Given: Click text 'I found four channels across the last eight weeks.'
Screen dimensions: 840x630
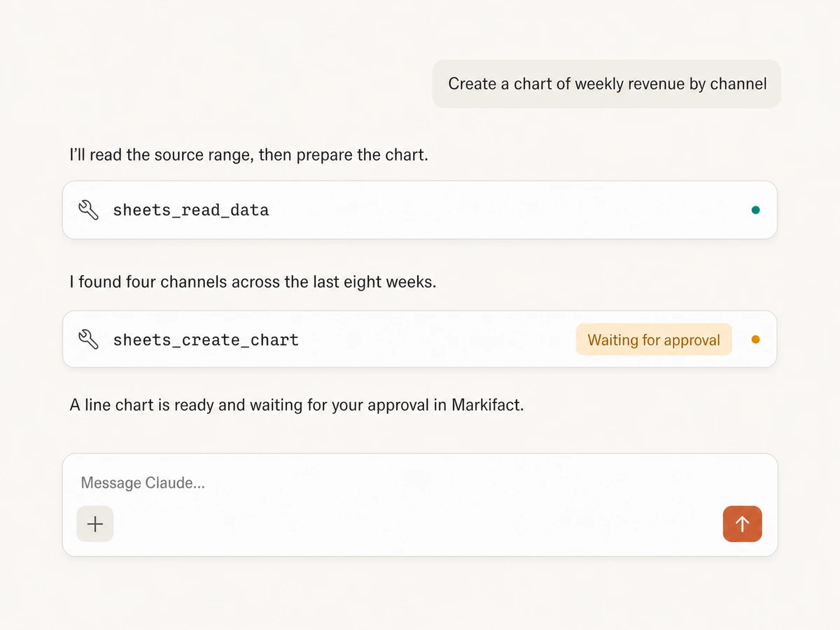Looking at the screenshot, I should [253, 282].
